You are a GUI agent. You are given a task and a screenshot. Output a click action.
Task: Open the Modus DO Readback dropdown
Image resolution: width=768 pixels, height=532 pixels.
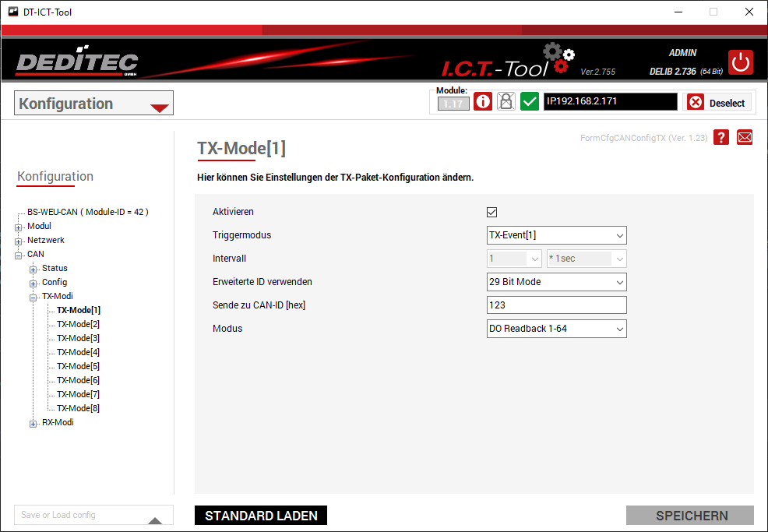(556, 329)
